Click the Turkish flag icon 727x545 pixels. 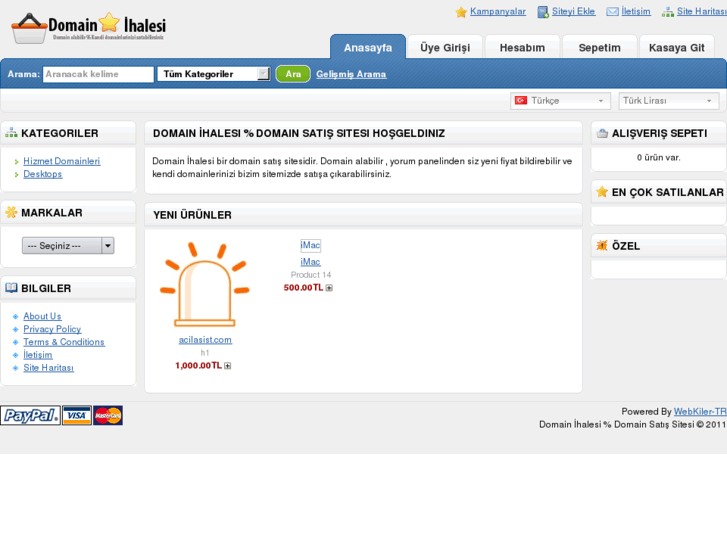click(x=521, y=101)
